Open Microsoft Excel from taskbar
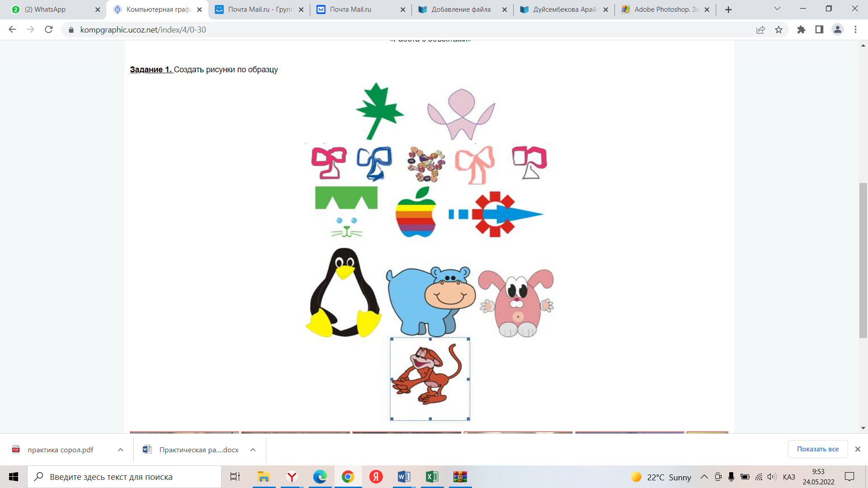The height and width of the screenshot is (488, 868). click(x=432, y=477)
